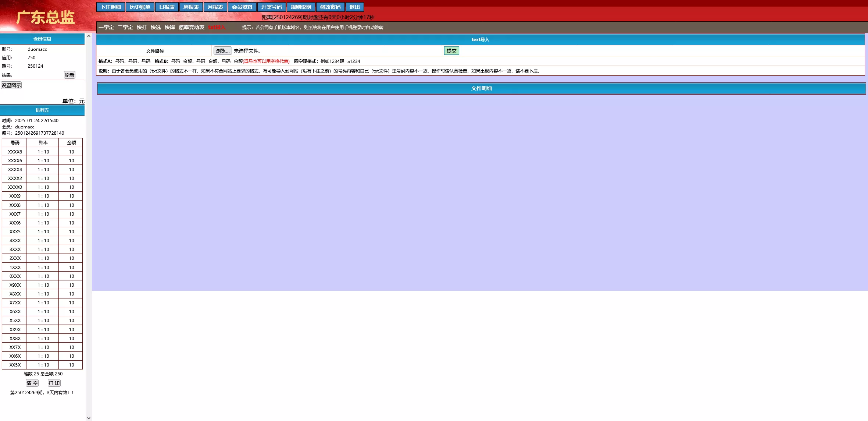The width and height of the screenshot is (868, 421).
Task: Open the 历史账单 menu tab
Action: [x=140, y=7]
